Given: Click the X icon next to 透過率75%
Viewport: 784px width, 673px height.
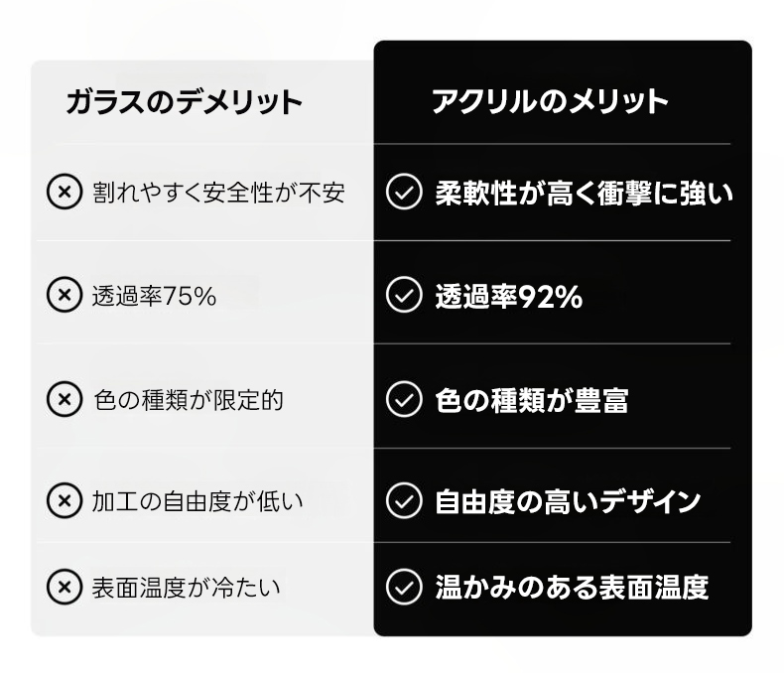Looking at the screenshot, I should pyautogui.click(x=65, y=295).
